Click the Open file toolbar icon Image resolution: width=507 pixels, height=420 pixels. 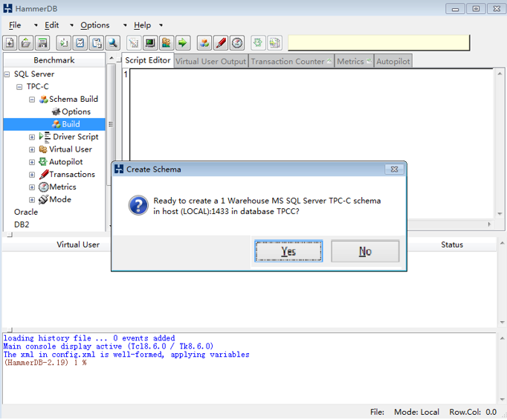[26, 42]
